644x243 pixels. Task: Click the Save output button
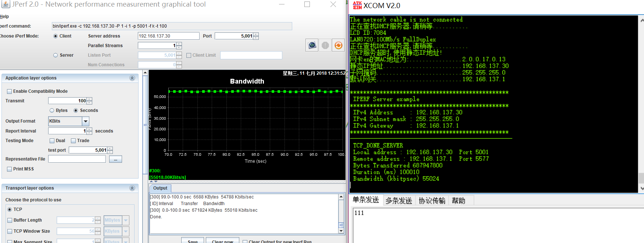(193, 241)
